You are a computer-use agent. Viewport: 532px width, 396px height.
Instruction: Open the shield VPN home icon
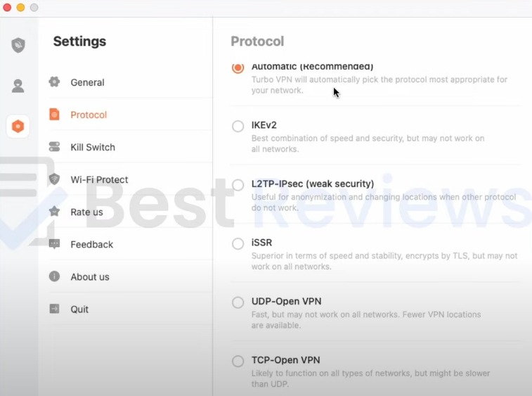point(18,45)
